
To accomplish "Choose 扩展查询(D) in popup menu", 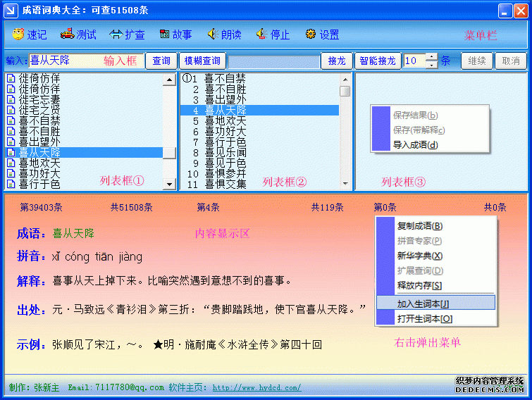I will click(x=436, y=271).
